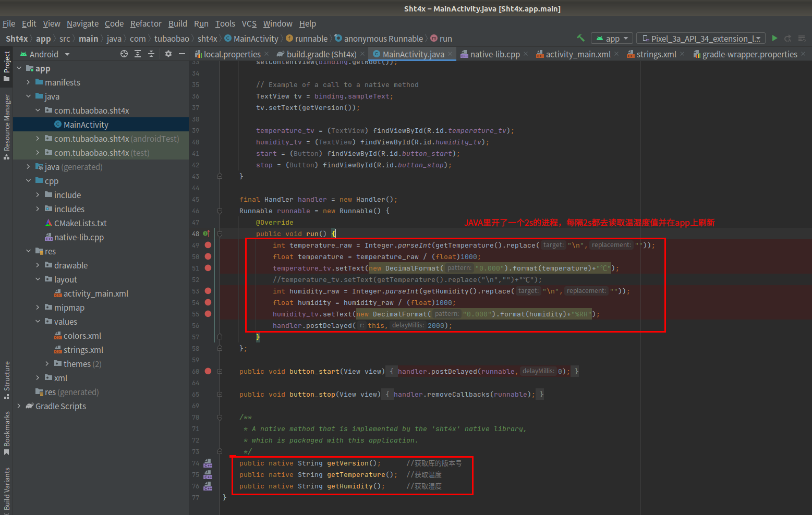This screenshot has width=812, height=515.
Task: Open the Refactor menu
Action: click(146, 23)
